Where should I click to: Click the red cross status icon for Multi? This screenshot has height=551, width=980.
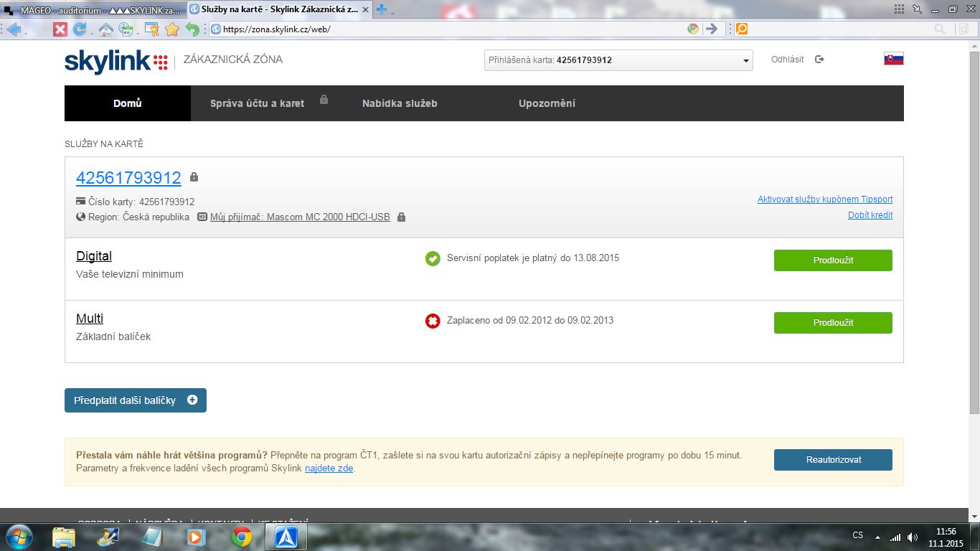pyautogui.click(x=433, y=321)
